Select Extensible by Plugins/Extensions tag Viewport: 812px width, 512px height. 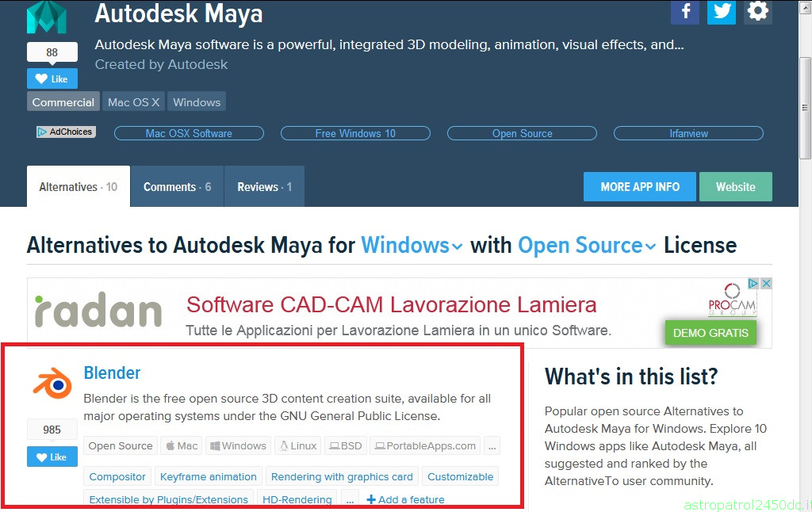pos(168,499)
